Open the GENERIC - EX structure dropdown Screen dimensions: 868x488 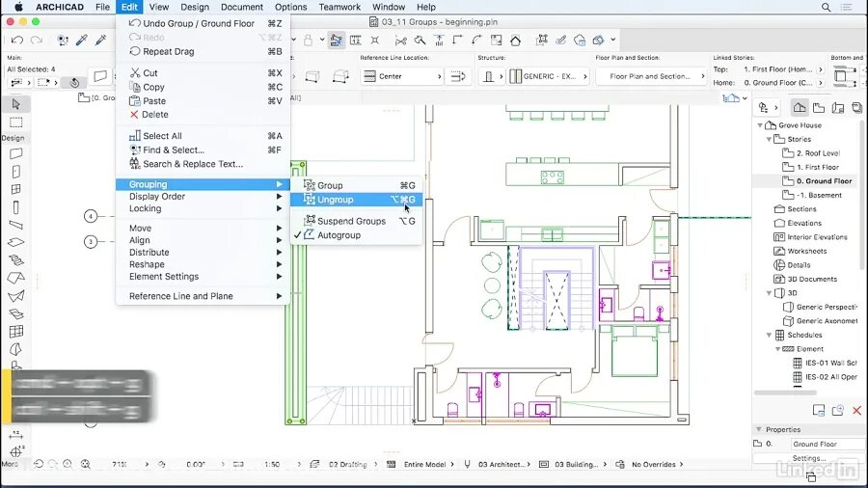(x=548, y=76)
